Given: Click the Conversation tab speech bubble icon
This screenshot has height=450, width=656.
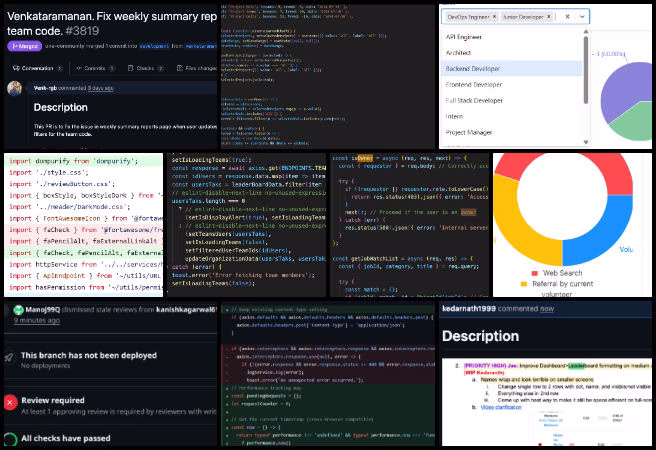Looking at the screenshot, I should [x=16, y=68].
